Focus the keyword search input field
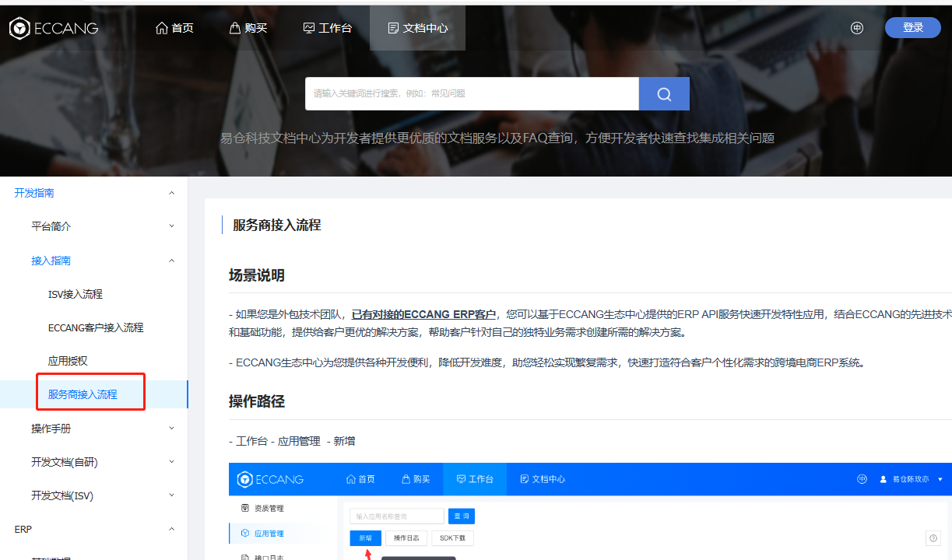 click(472, 94)
